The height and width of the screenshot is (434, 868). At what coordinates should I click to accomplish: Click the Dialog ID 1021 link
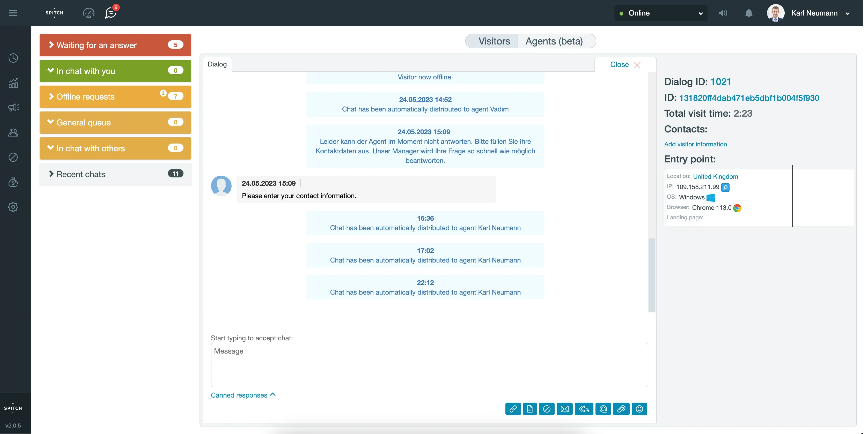720,82
